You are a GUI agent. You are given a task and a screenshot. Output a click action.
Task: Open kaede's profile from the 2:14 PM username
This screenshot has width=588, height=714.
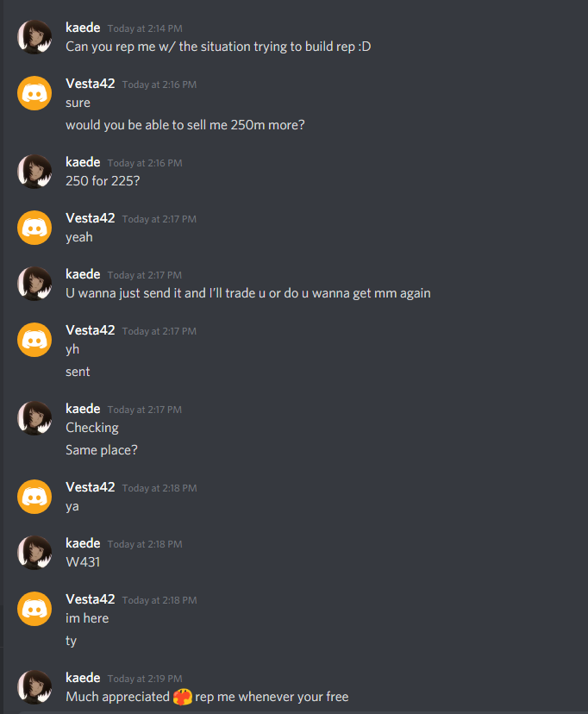coord(83,28)
